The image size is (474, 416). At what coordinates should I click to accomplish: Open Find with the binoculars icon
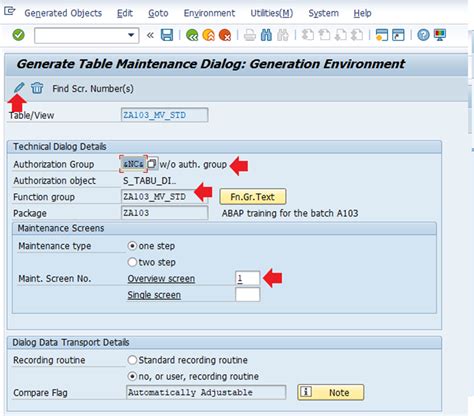pos(266,35)
